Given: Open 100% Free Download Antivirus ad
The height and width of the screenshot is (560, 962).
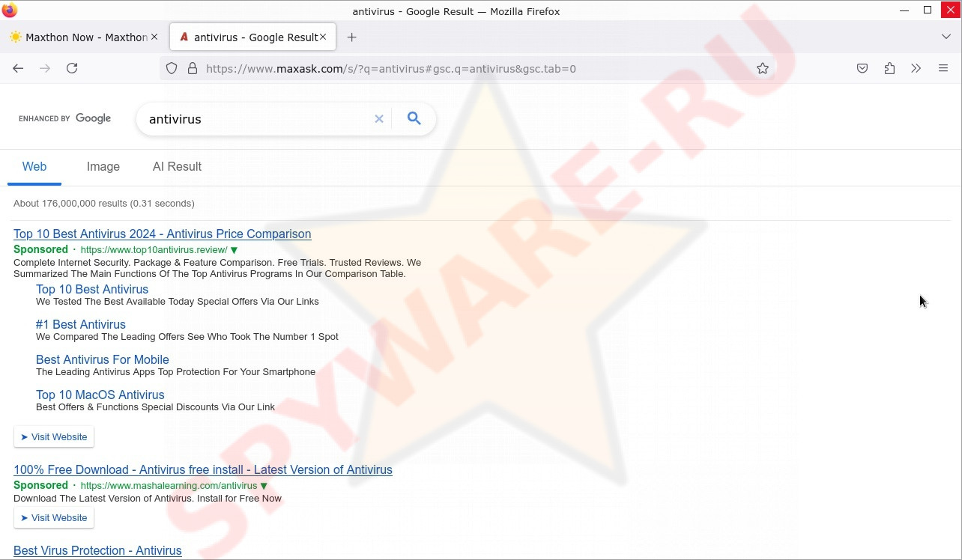Looking at the screenshot, I should 203,470.
